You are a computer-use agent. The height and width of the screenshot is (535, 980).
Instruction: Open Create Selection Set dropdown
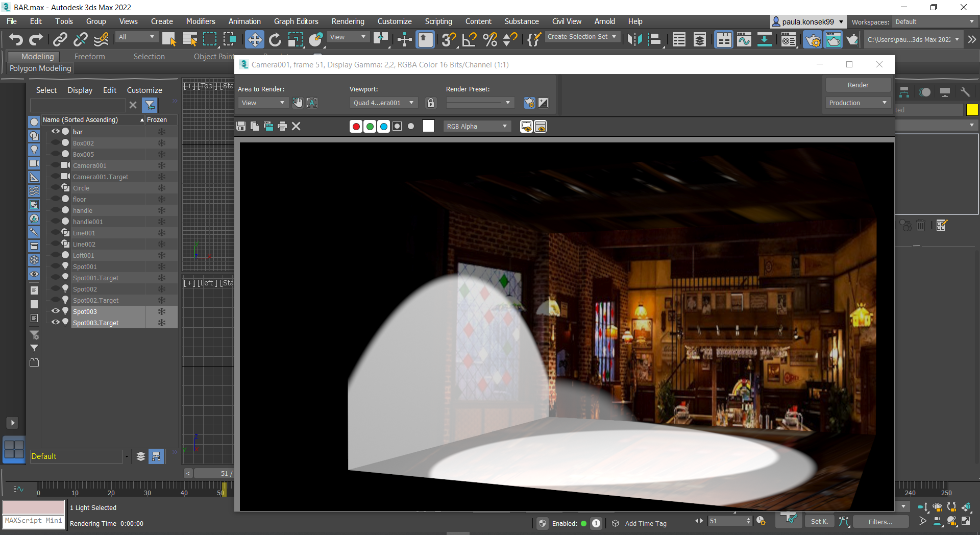tap(582, 37)
